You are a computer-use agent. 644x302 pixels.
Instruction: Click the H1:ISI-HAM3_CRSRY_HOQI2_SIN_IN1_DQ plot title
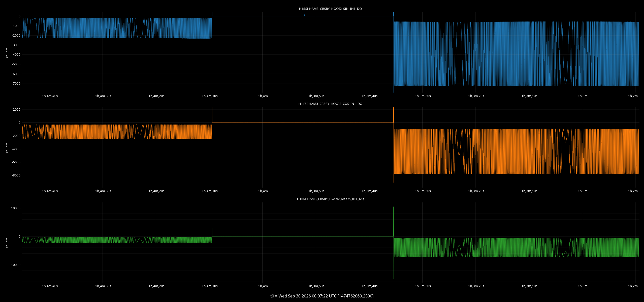(330, 9)
